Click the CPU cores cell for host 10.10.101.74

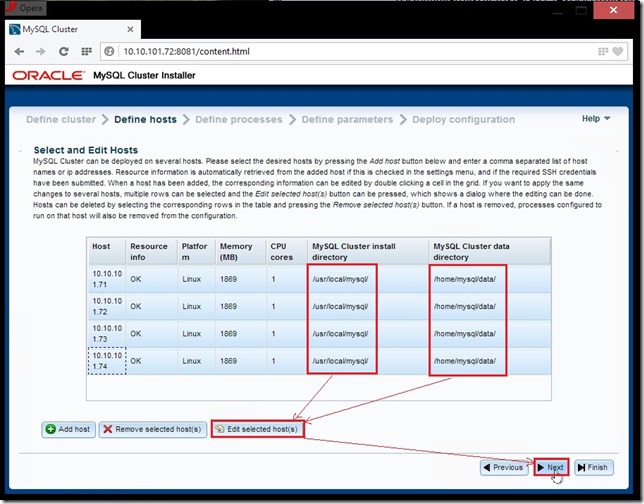tap(287, 361)
